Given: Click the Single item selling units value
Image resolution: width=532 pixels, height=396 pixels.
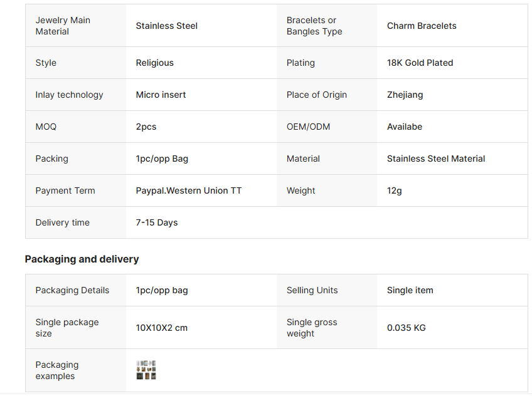Looking at the screenshot, I should coord(410,290).
